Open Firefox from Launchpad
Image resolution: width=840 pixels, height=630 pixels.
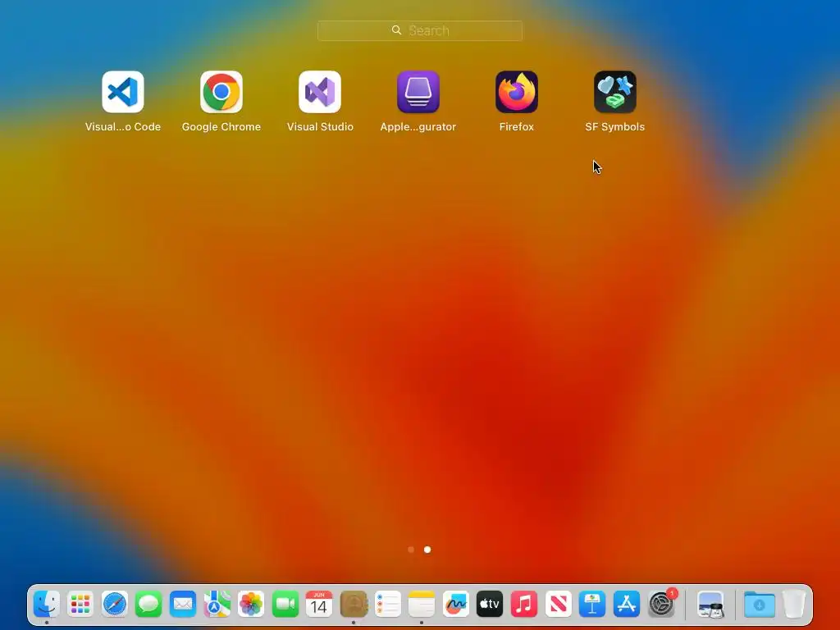pos(517,92)
